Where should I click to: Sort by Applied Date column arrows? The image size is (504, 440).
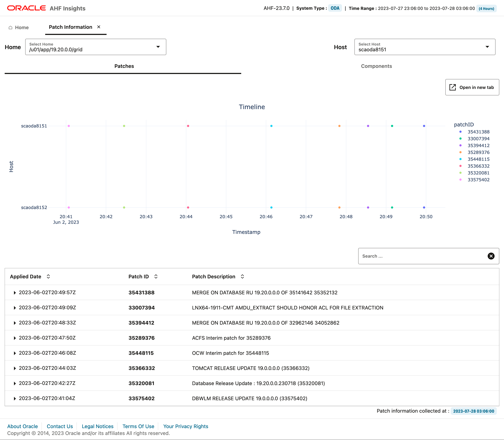[48, 277]
